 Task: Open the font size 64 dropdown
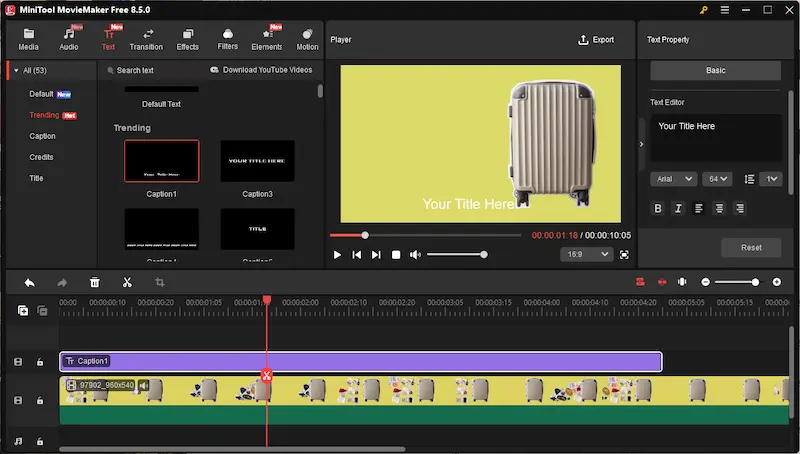click(717, 179)
